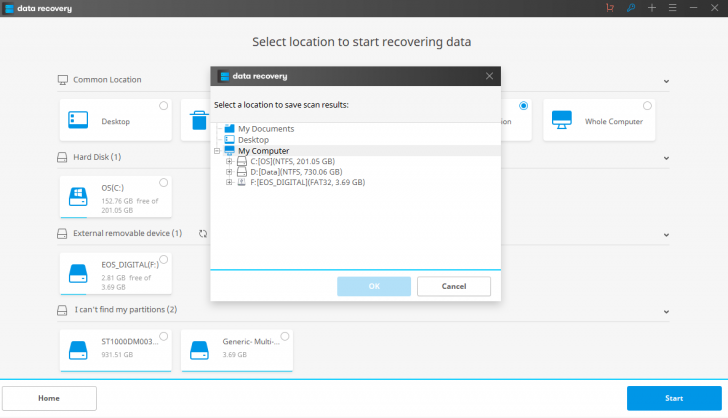Select the EOS_DIGITAL(F:) radio button

163,259
